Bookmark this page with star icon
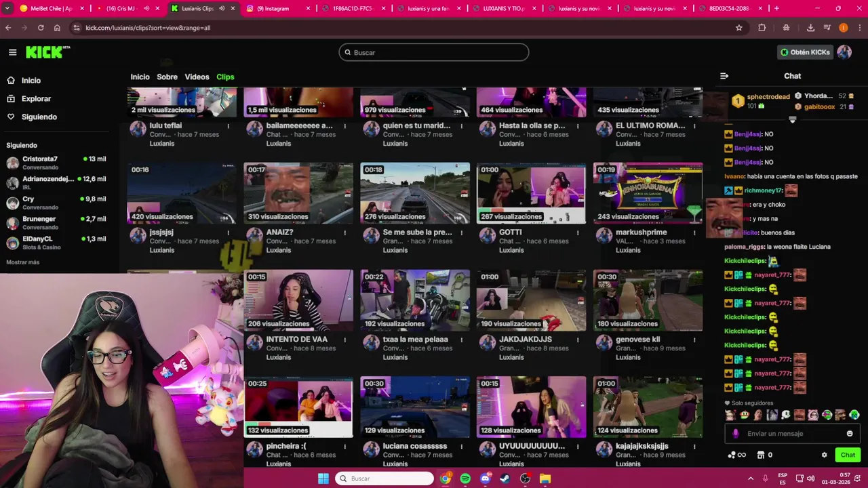 click(738, 28)
